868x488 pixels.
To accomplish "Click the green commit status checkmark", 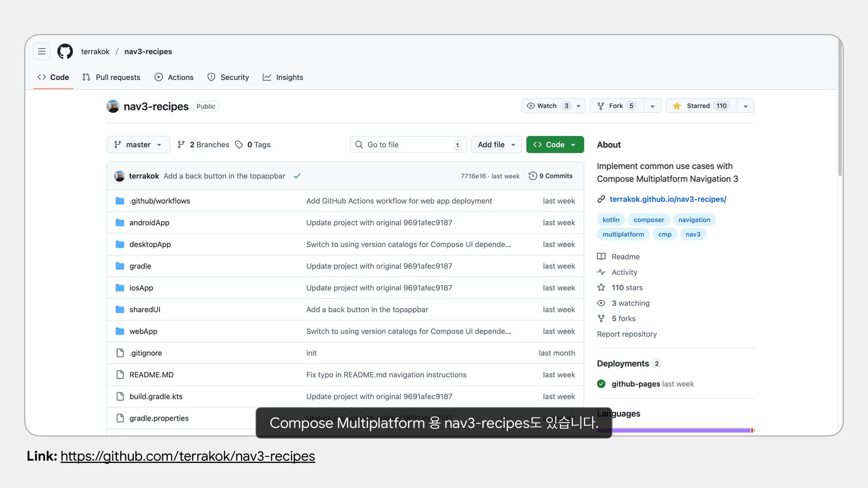I will point(297,176).
